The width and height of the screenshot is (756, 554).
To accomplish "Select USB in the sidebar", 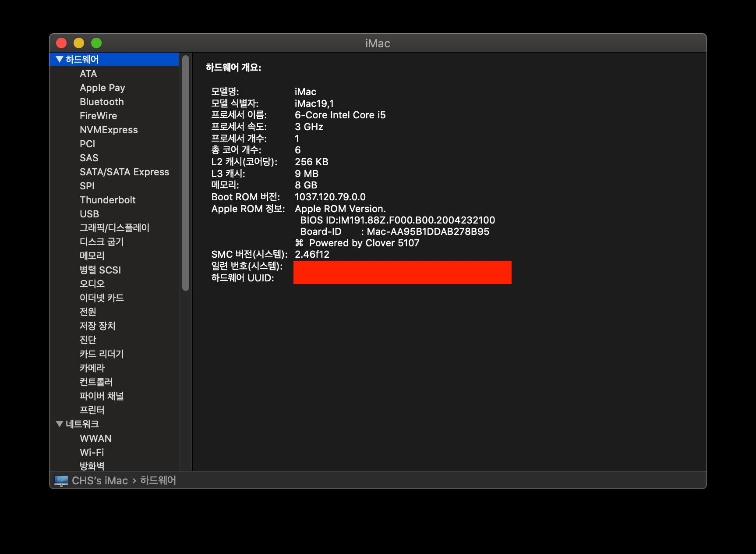I will [x=89, y=214].
